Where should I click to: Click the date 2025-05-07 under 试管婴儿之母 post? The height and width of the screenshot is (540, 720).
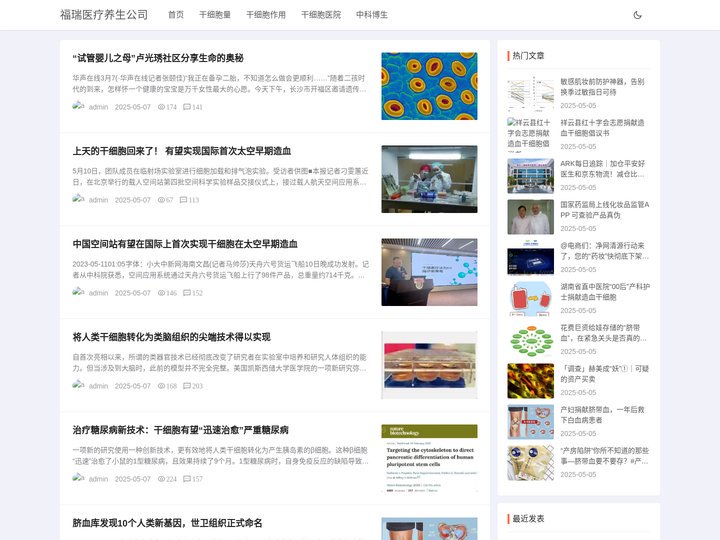[133, 107]
